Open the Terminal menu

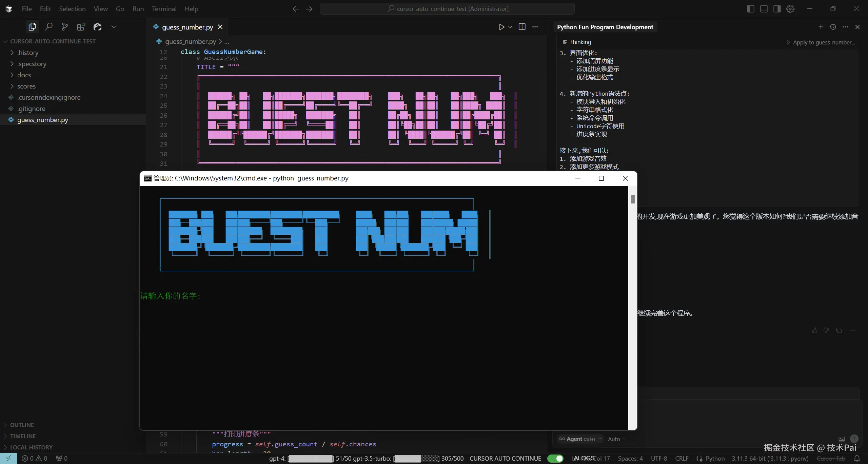[x=164, y=9]
